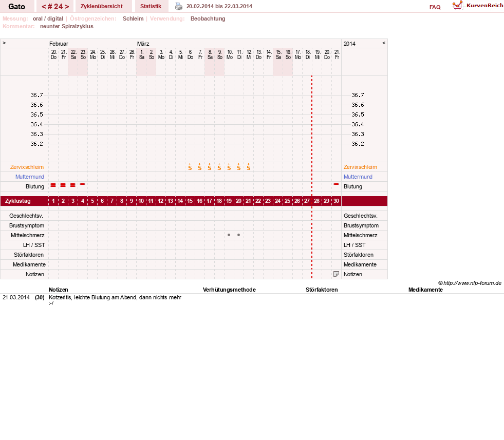Go to cycle # 24 navigation

(x=55, y=7)
